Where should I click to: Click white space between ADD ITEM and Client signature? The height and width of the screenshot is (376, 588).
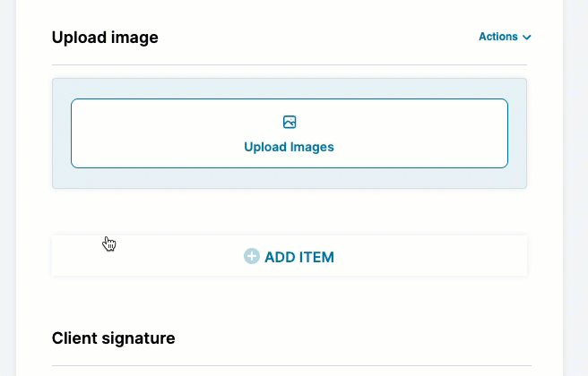289,300
